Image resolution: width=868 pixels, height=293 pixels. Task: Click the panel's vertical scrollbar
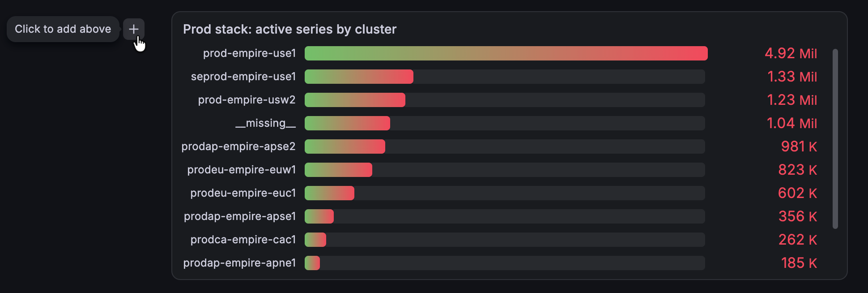[x=835, y=139]
